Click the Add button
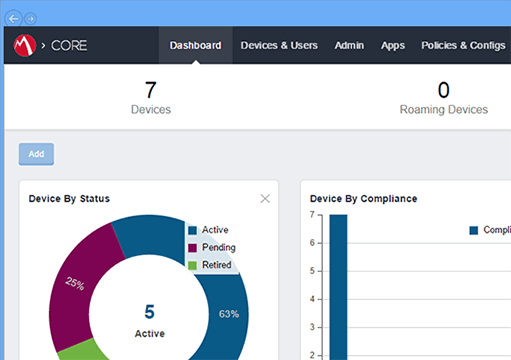Screen dimensions: 511x360 pos(36,154)
